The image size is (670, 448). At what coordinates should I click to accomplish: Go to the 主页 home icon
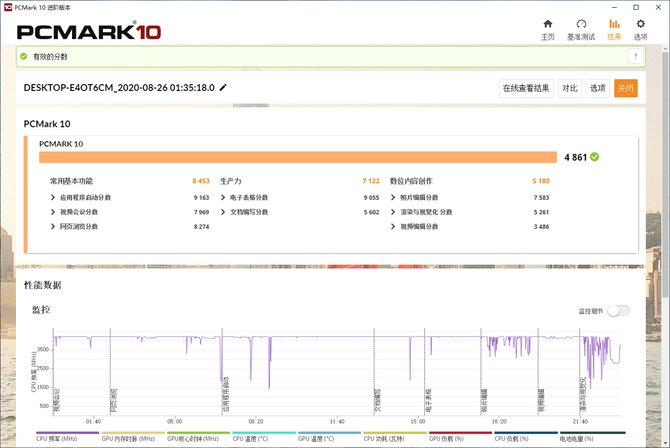click(548, 24)
